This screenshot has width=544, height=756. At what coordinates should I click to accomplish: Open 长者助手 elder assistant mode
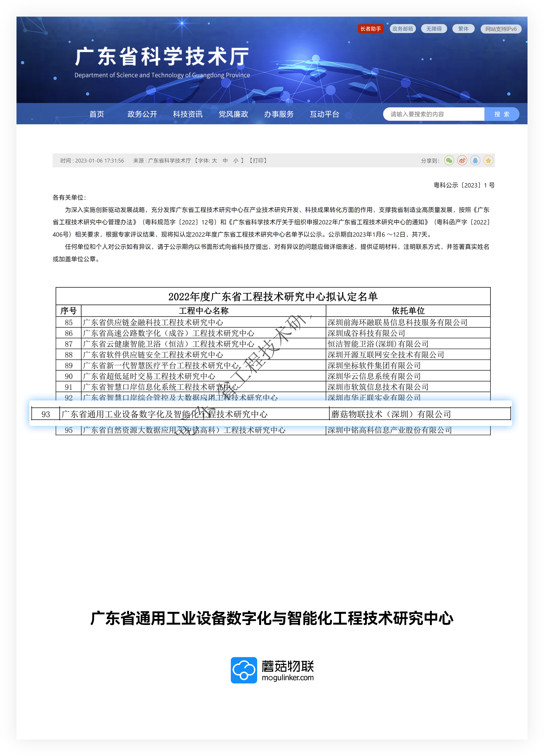point(371,29)
